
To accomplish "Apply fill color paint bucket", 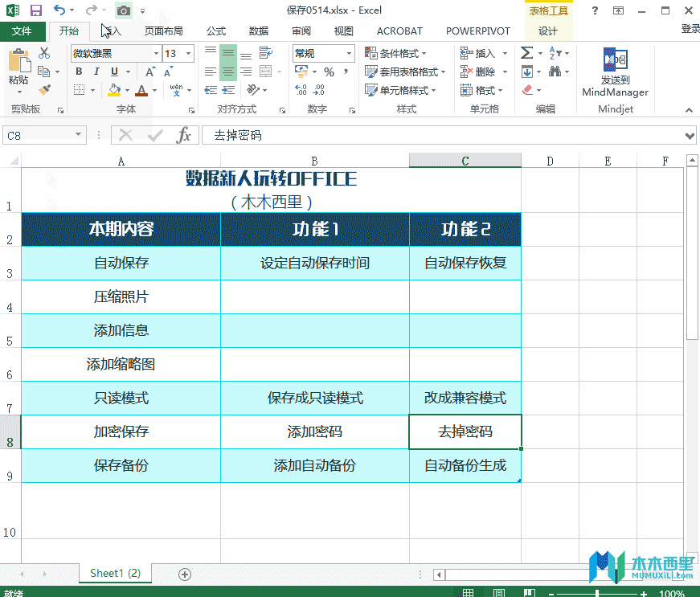I will point(114,90).
